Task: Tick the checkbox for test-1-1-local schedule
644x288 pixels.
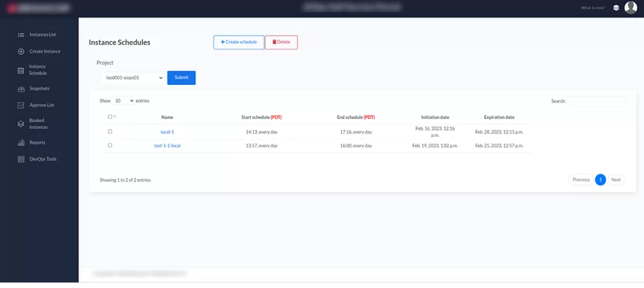Action: (110, 145)
